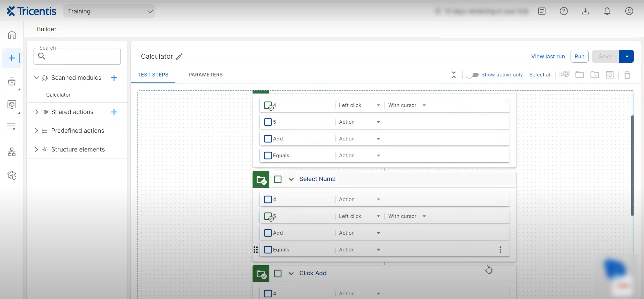Open the hierarchy network icon in sidebar

(12, 152)
